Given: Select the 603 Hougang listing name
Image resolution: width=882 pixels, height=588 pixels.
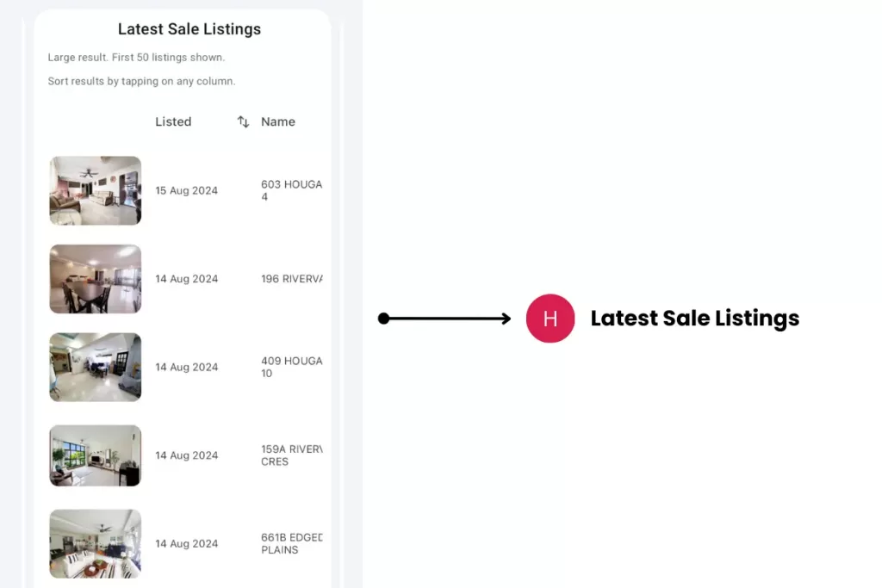Looking at the screenshot, I should pyautogui.click(x=291, y=190).
